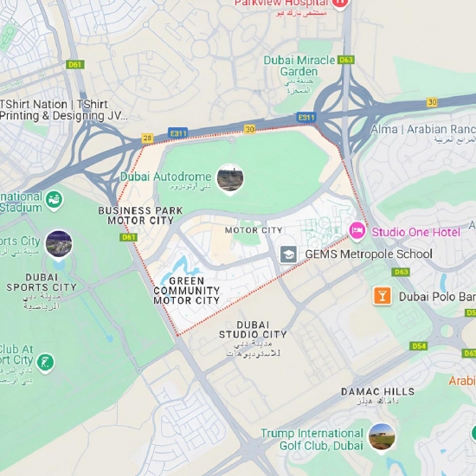Click the Business Park Motor City label
This screenshot has width=476, height=476.
(x=140, y=215)
